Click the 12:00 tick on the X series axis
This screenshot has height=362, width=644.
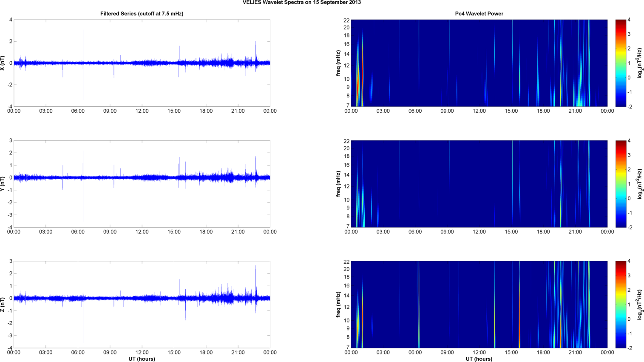coord(142,111)
